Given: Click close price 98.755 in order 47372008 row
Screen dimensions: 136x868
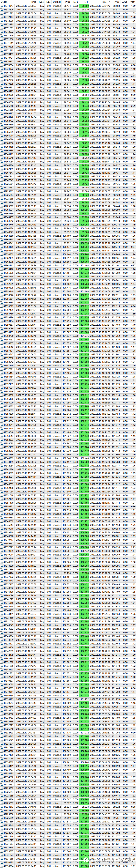Looking at the screenshot, I should click(x=116, y=20).
